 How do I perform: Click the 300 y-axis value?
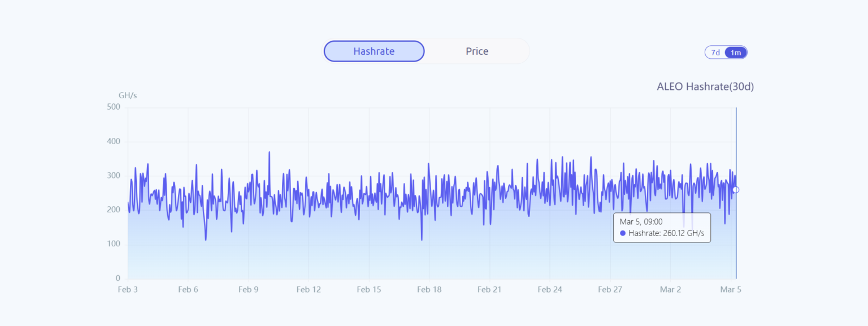pos(114,176)
